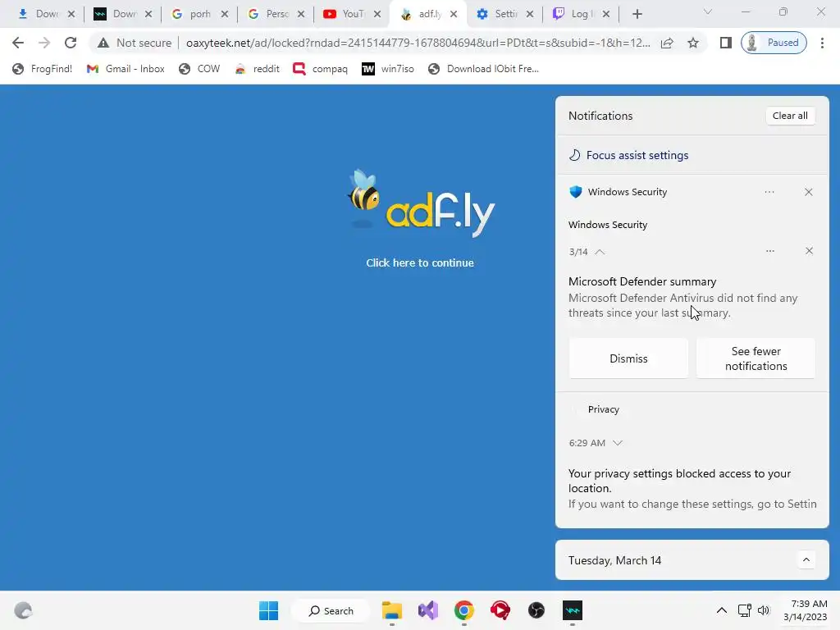Click the Not secure warning icon

click(103, 43)
